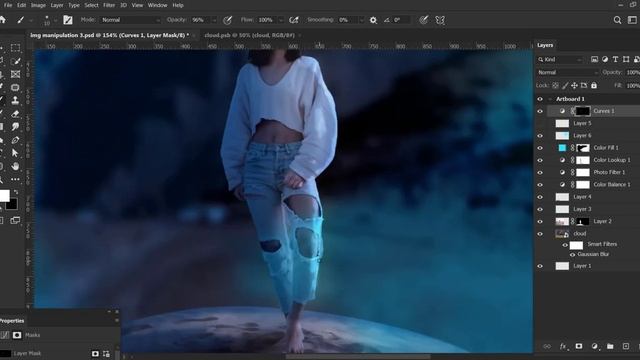
Task: Collapse the Artboard 1 group
Action: click(550, 99)
